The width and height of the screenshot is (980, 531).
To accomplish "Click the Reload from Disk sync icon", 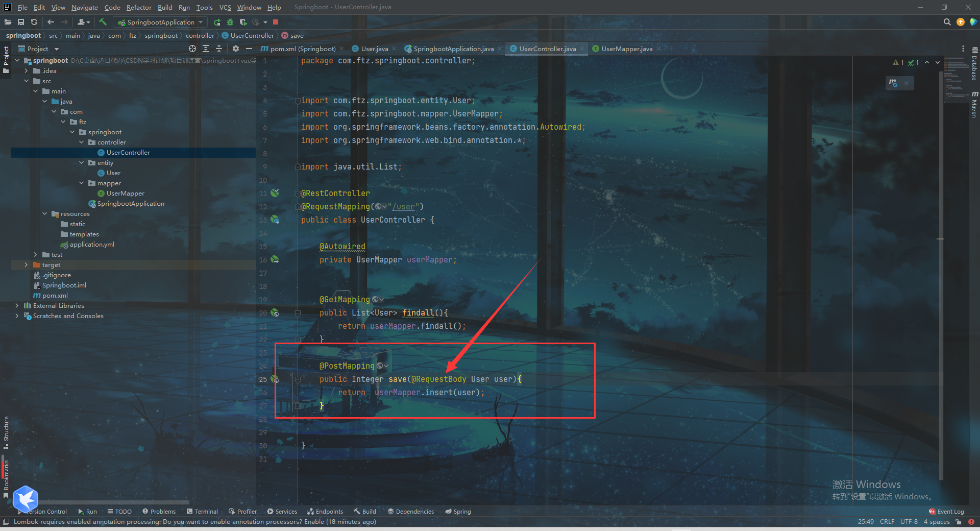I will coord(34,22).
